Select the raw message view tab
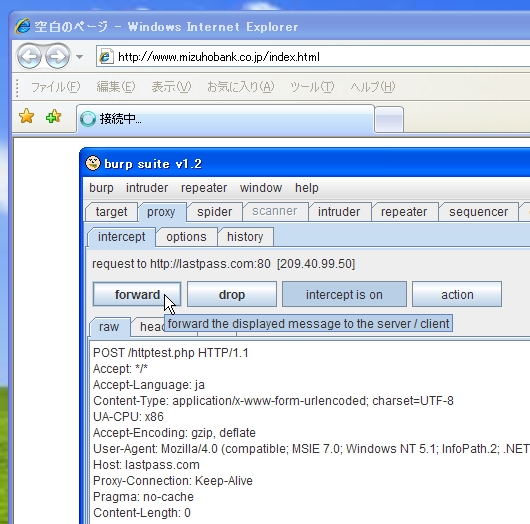 click(109, 327)
